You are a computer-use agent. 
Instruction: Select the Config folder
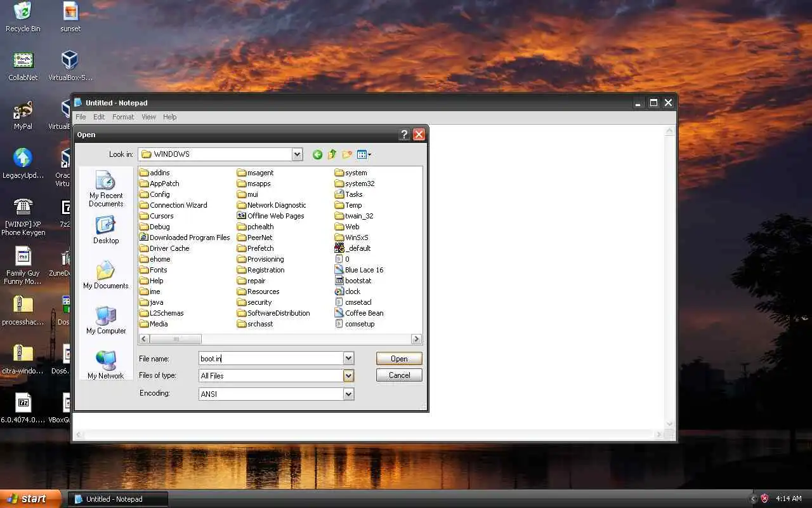[155, 194]
